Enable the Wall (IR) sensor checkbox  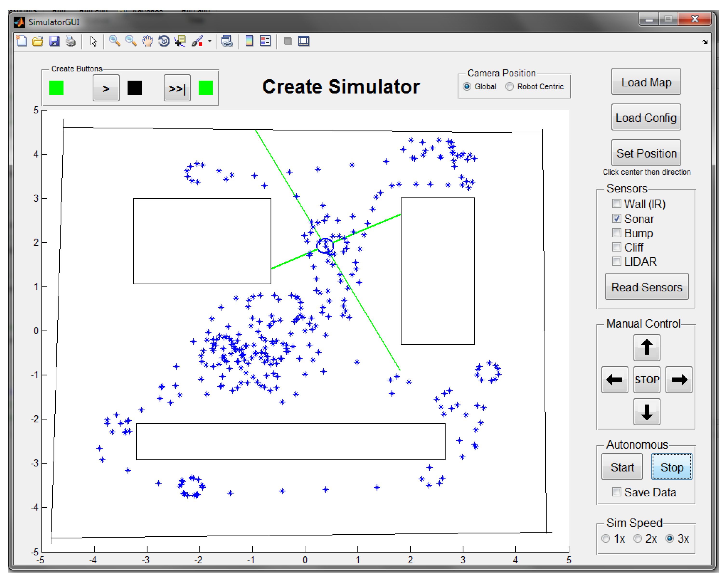pyautogui.click(x=616, y=204)
